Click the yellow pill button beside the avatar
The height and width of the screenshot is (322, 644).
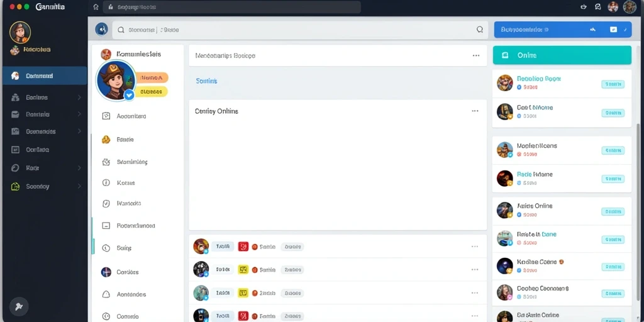tap(152, 92)
